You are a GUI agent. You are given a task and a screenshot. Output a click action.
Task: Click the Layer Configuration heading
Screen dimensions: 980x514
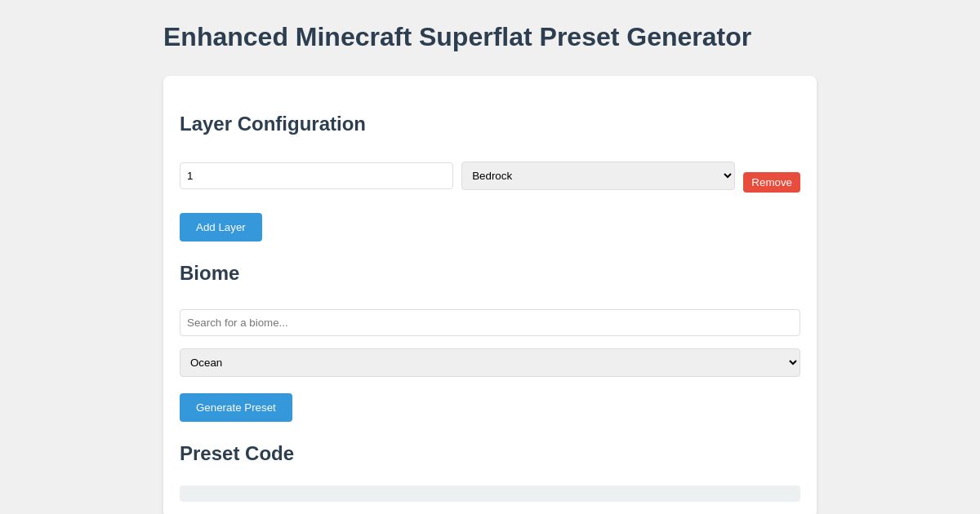273,124
